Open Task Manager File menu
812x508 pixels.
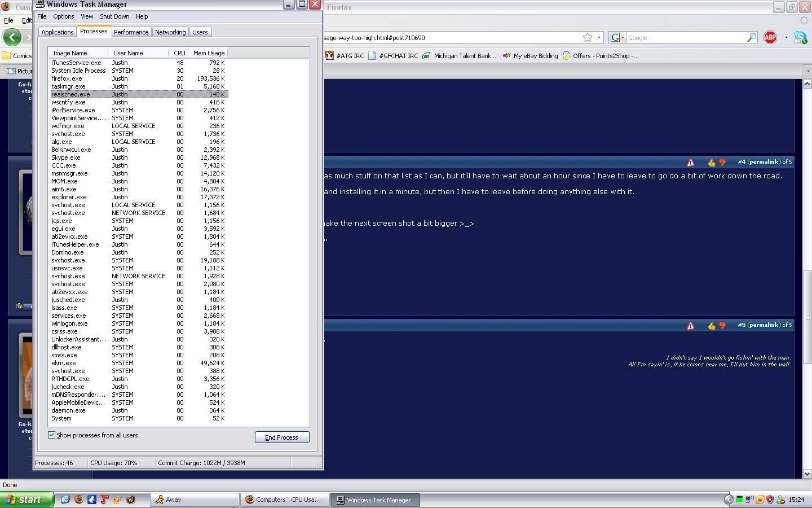[42, 16]
